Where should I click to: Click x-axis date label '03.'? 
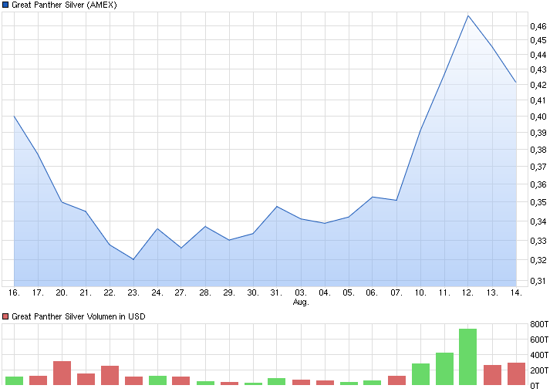click(x=301, y=292)
